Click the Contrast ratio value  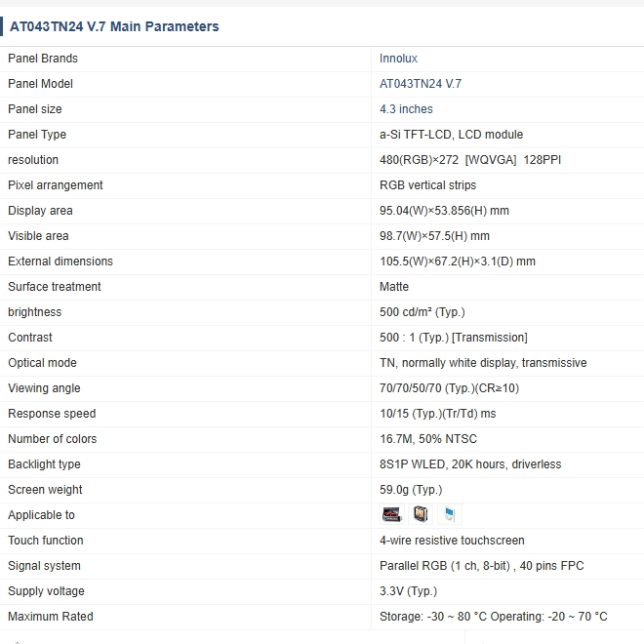[453, 338]
